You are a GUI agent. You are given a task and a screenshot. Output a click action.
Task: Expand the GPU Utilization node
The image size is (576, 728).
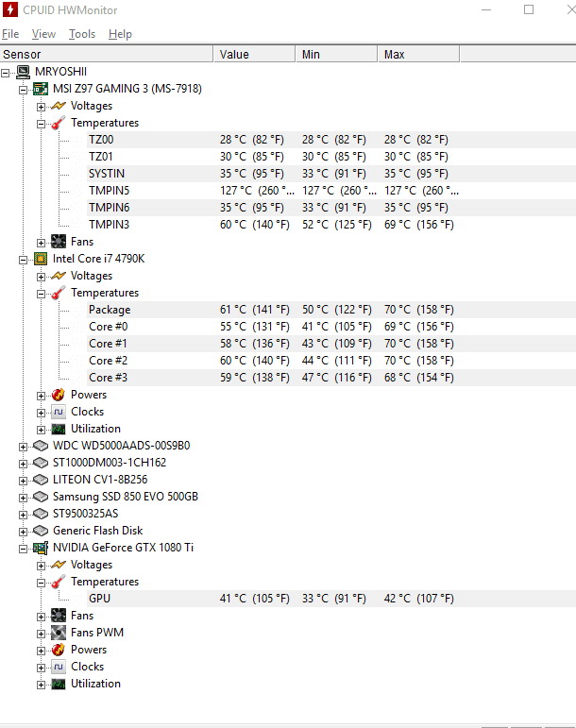[41, 685]
